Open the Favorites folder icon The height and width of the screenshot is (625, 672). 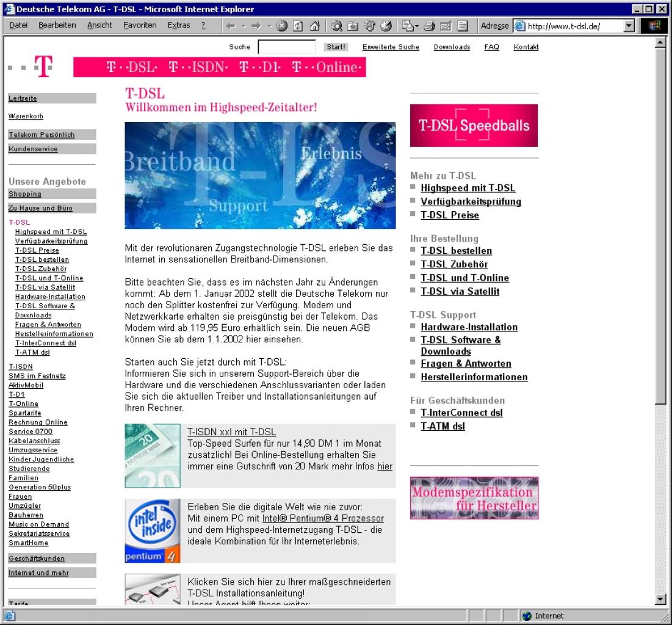point(353,26)
